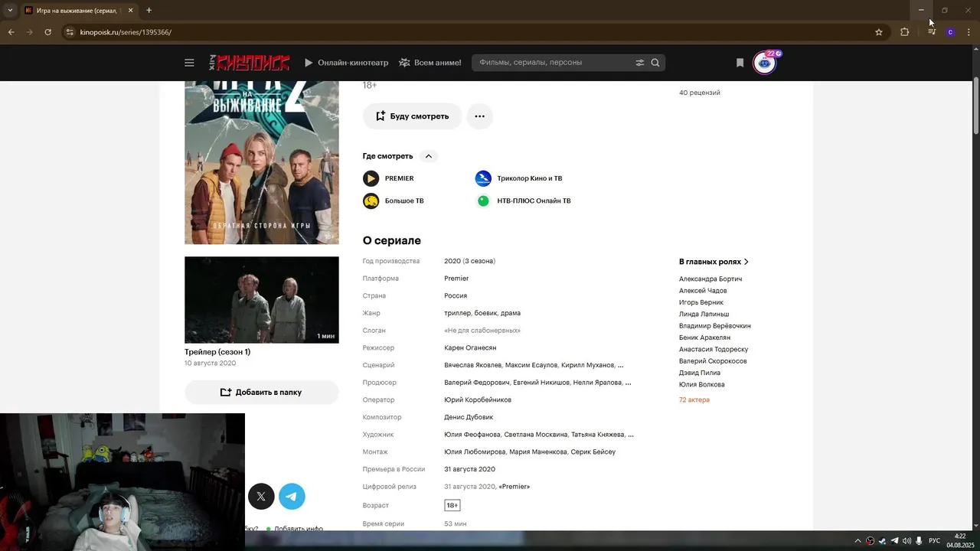Image resolution: width=980 pixels, height=551 pixels.
Task: Click the magnifier search icon
Action: coord(655,63)
